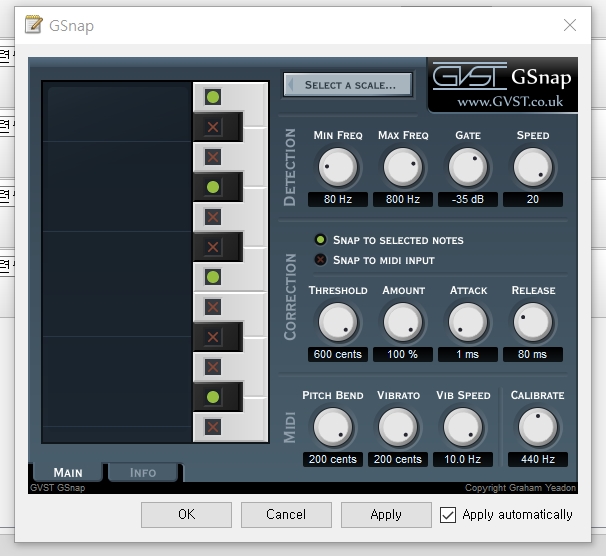Click the Speed knob

533,167
